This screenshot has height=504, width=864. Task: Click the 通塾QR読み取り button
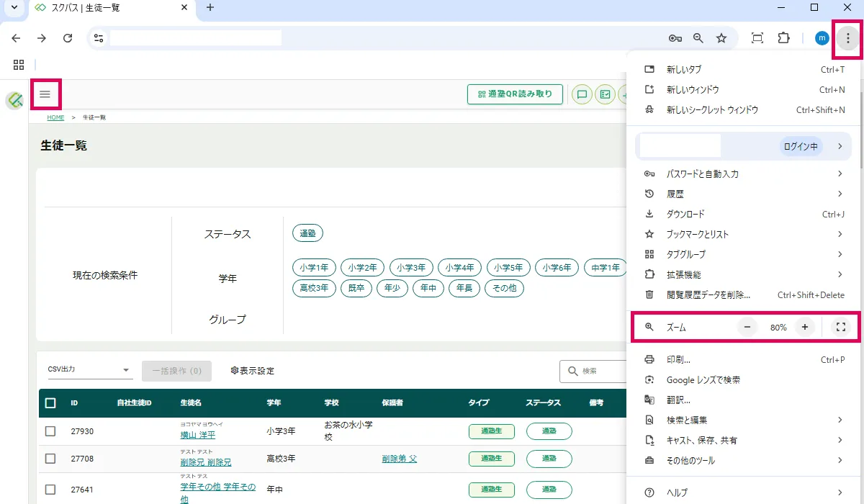pos(515,94)
